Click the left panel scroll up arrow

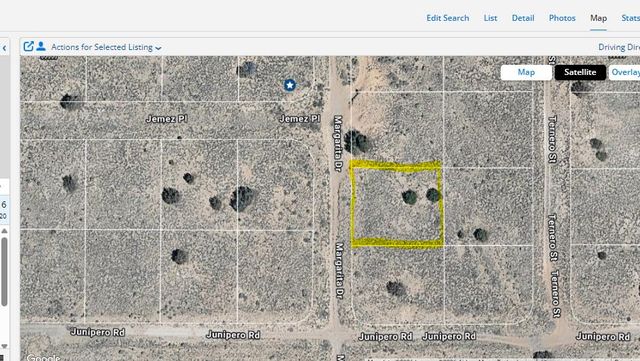[4, 231]
